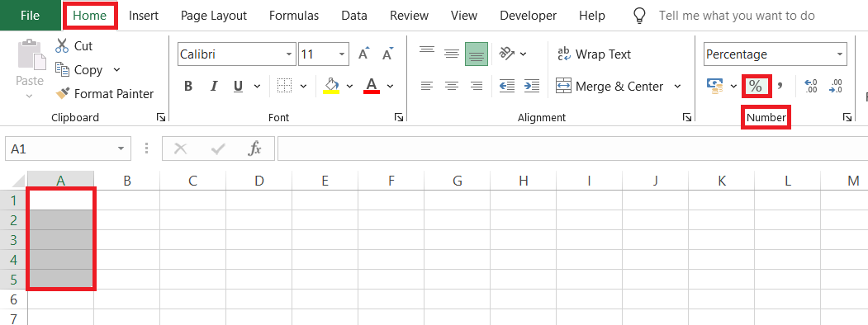Expand the Name Box dropdown arrow

click(121, 148)
